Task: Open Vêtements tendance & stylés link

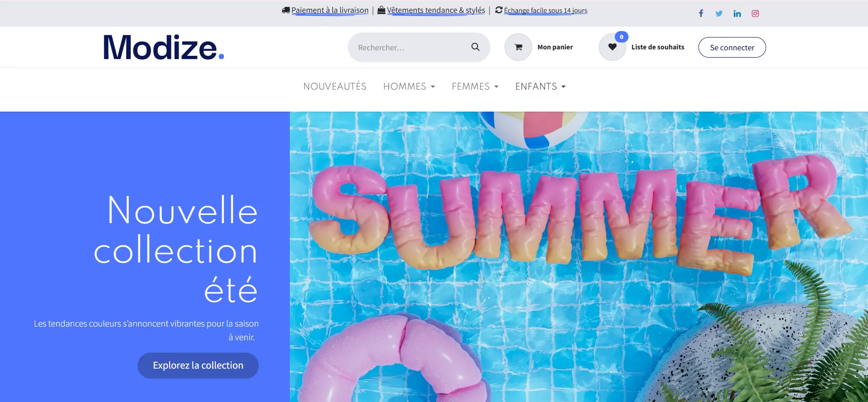Action: (x=436, y=10)
